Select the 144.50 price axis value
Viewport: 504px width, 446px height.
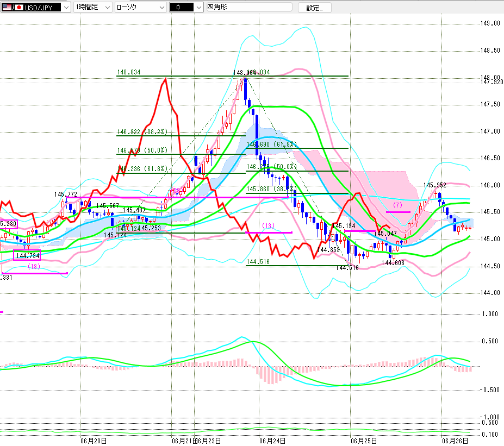click(490, 266)
